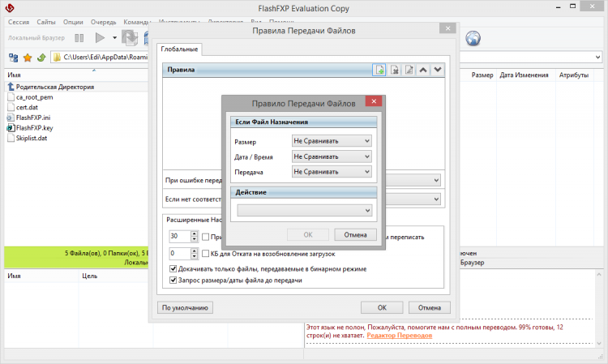Viewport: 608px width, 364px height.
Task: Open the Сайты menu
Action: pyautogui.click(x=46, y=22)
